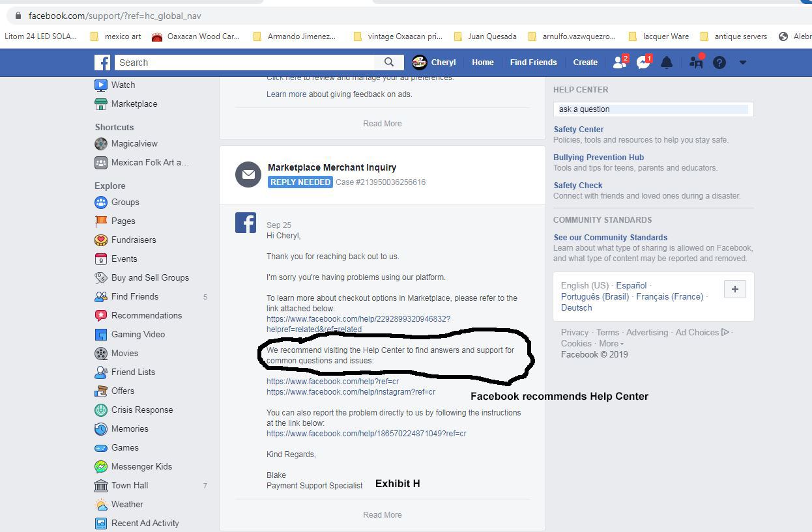Screen dimensions: 812x532
Task: Switch language to Español
Action: coord(631,286)
